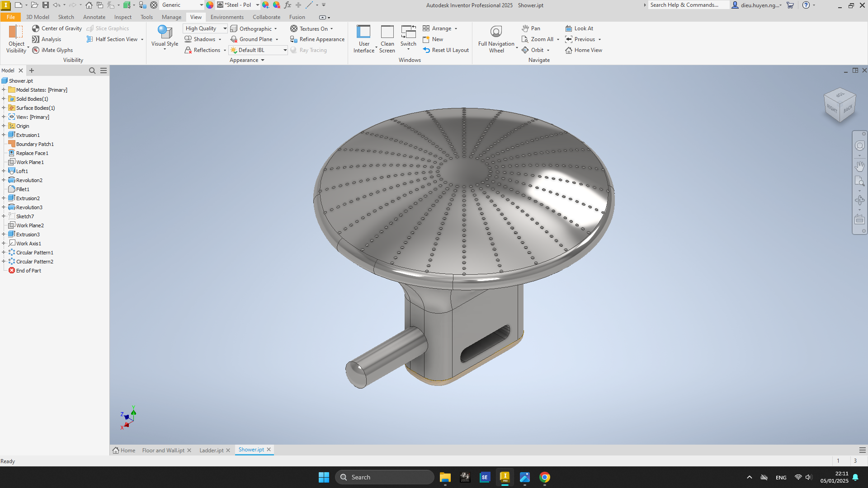Click the navigation bar Zoom icon
Image resolution: width=868 pixels, height=488 pixels.
click(859, 182)
